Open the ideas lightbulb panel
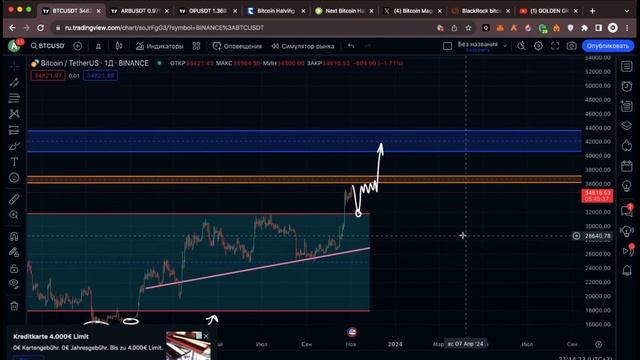This screenshot has width=640, height=360. (x=627, y=186)
